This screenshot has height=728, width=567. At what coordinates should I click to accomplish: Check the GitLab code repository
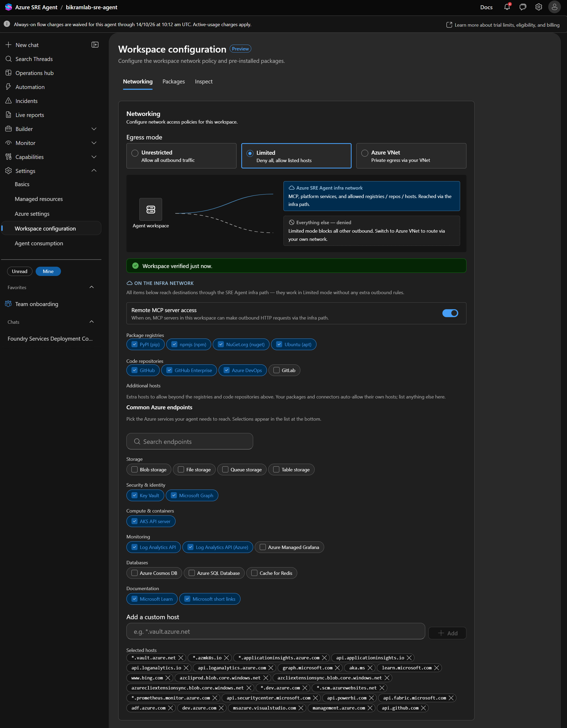(284, 370)
